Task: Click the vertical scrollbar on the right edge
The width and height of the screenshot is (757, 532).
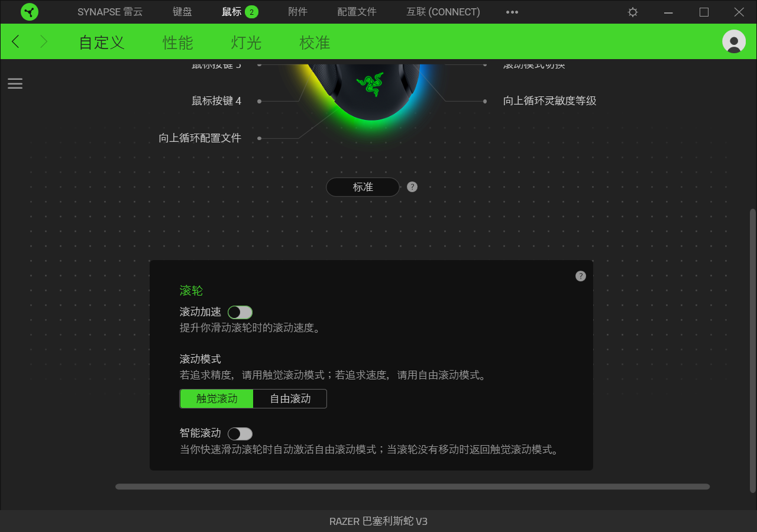Action: pos(753,351)
